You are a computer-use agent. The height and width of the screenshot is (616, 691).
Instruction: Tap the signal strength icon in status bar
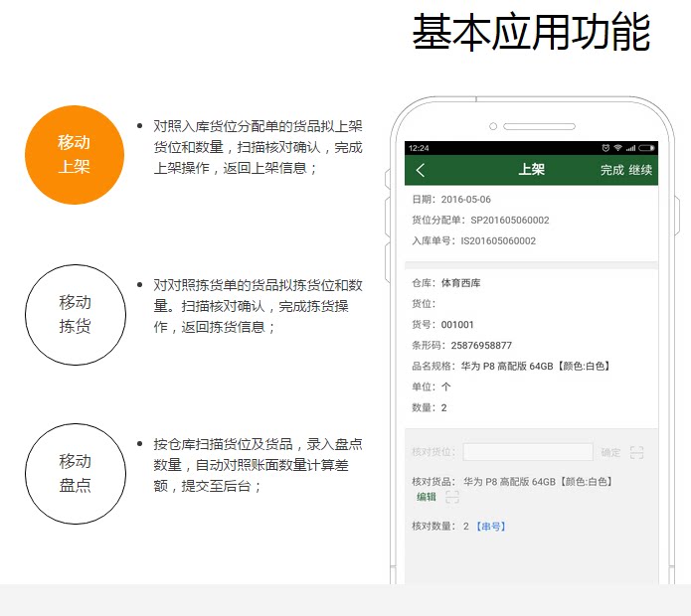coord(630,148)
